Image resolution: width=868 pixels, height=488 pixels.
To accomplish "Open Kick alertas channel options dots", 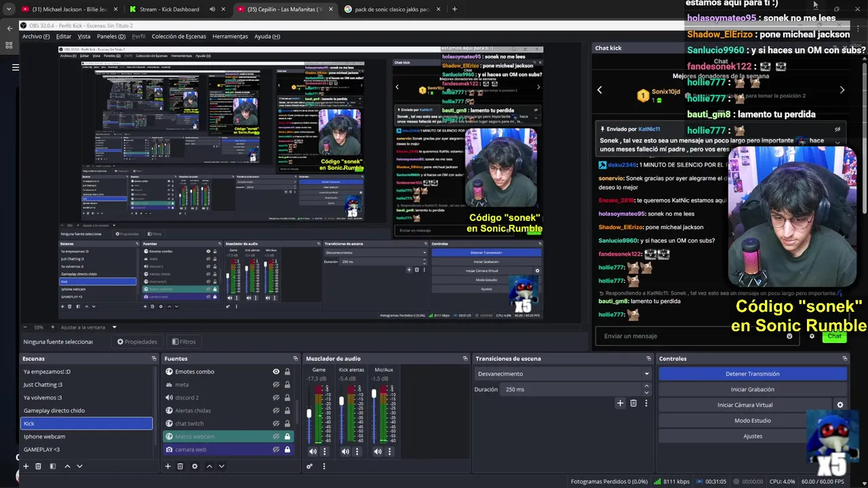I will (x=357, y=451).
